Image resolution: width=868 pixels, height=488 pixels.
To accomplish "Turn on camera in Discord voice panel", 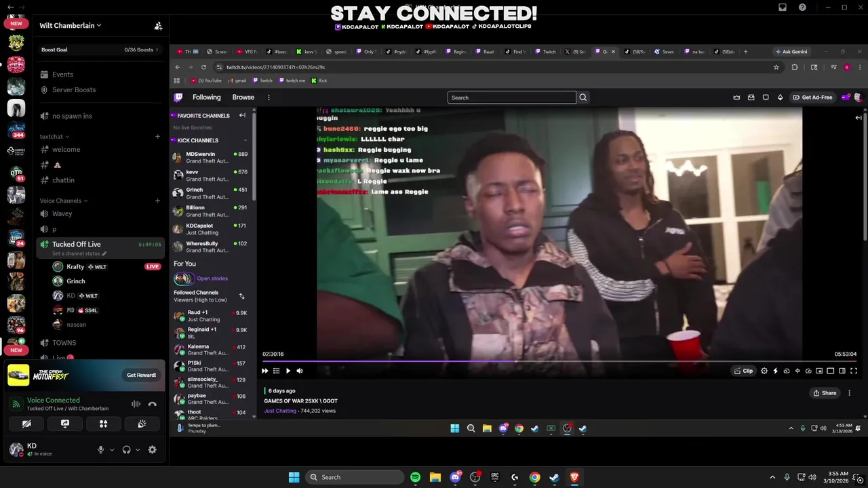I will 26,424.
